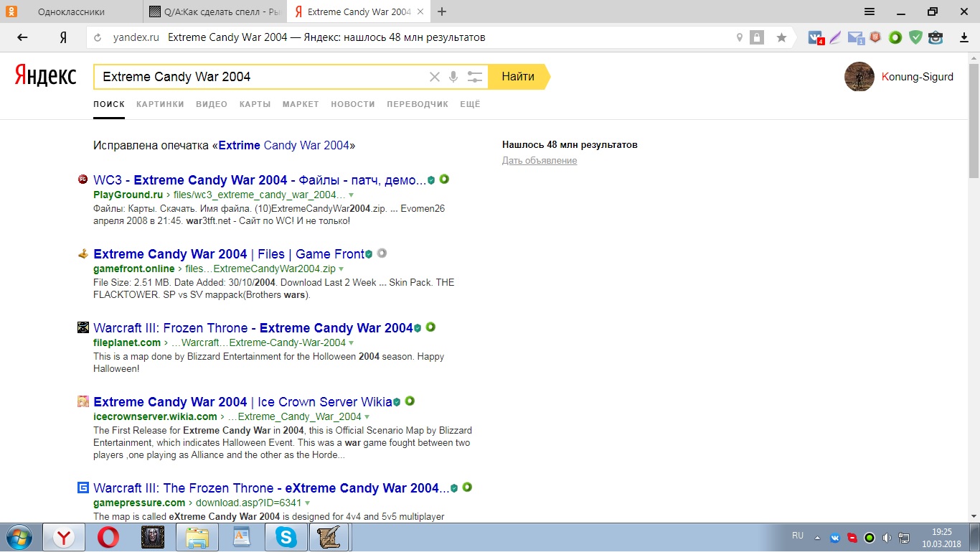Select the Видео search tab
980x555 pixels.
coord(212,104)
